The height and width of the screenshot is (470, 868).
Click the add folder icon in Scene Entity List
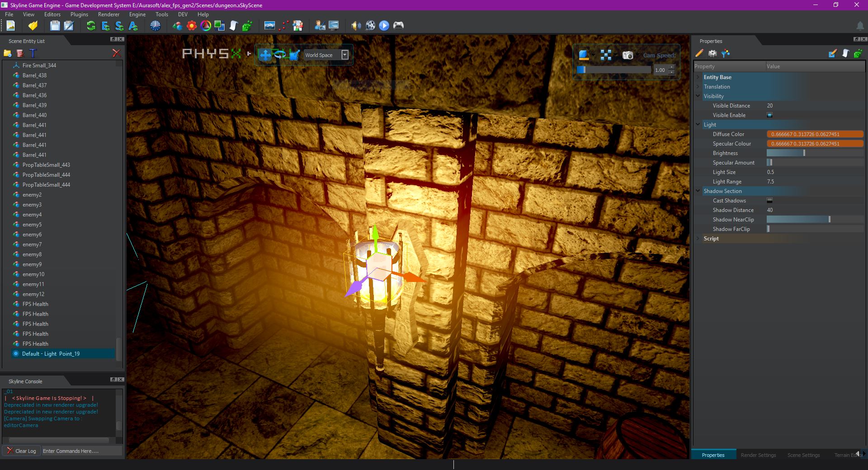pos(7,53)
